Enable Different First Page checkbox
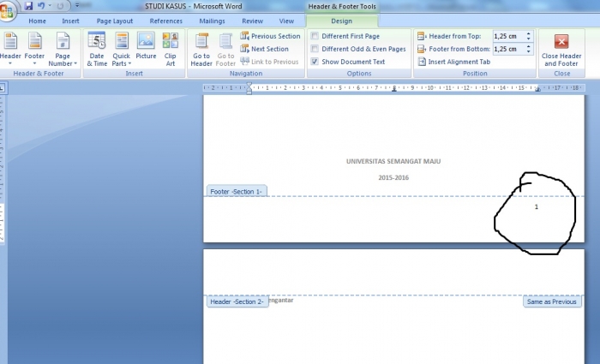 tap(315, 36)
